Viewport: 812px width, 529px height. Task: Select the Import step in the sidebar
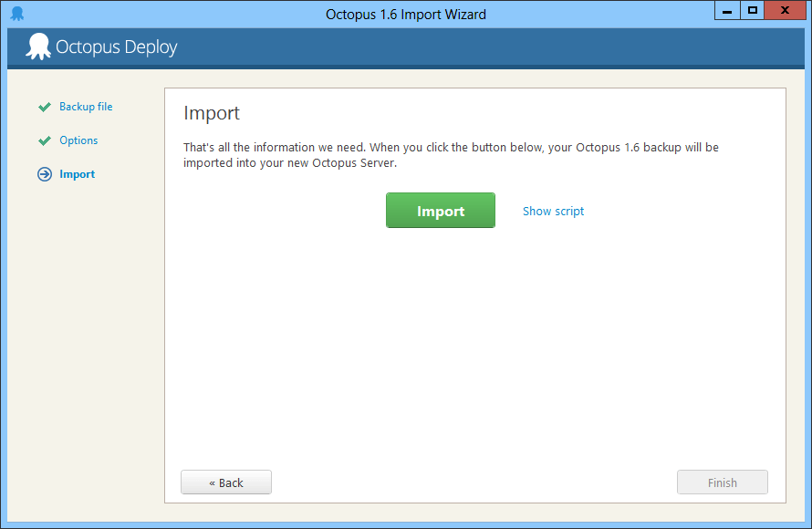click(77, 174)
